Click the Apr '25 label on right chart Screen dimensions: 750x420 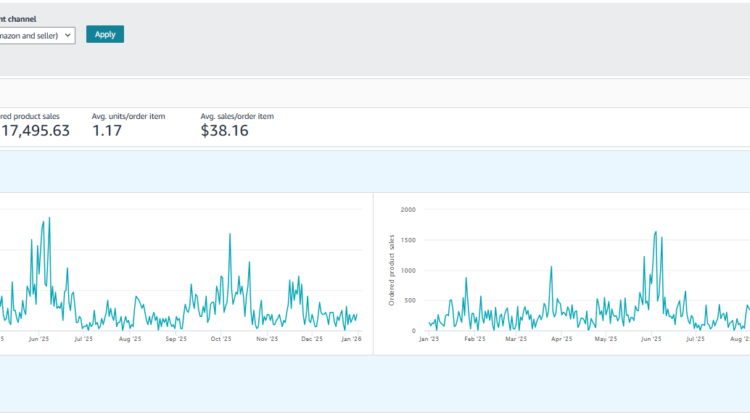click(x=562, y=339)
